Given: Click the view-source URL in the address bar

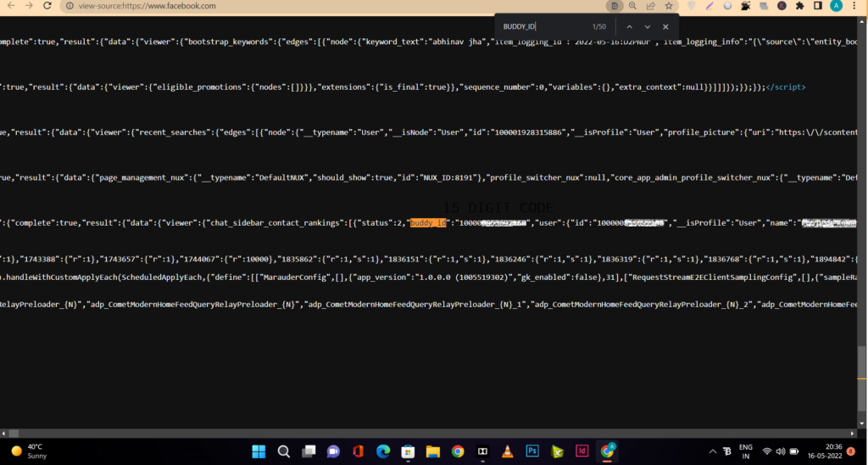Looking at the screenshot, I should [x=147, y=6].
